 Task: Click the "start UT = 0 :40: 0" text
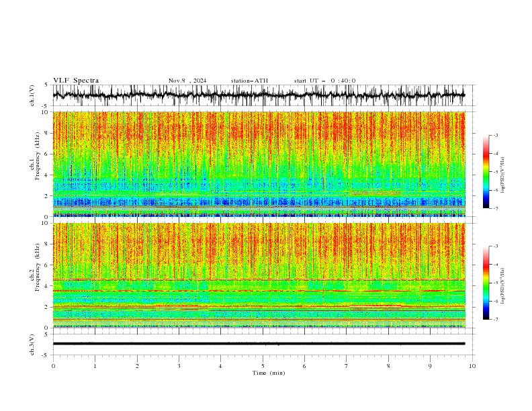[324, 81]
